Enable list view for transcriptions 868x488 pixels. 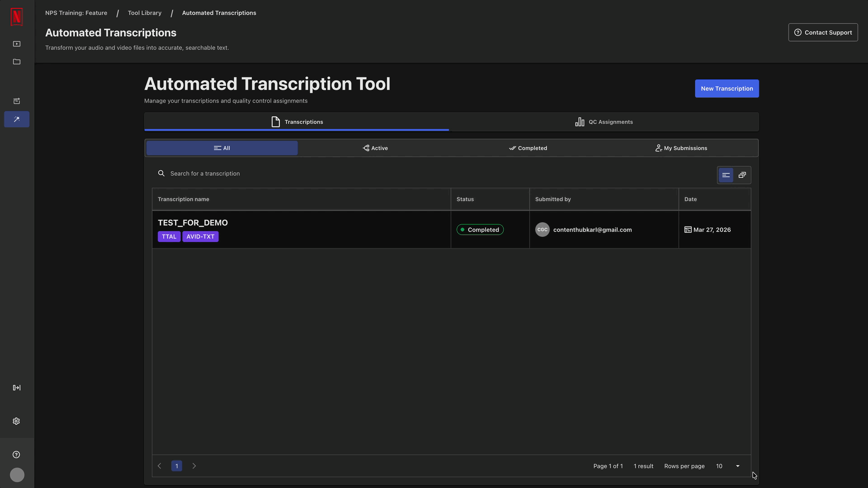[726, 175]
